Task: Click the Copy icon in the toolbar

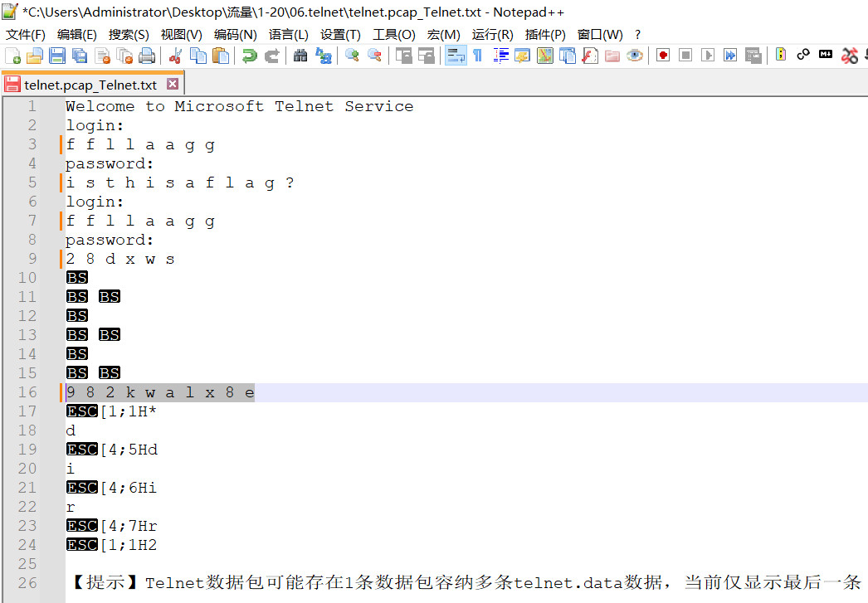Action: click(198, 56)
